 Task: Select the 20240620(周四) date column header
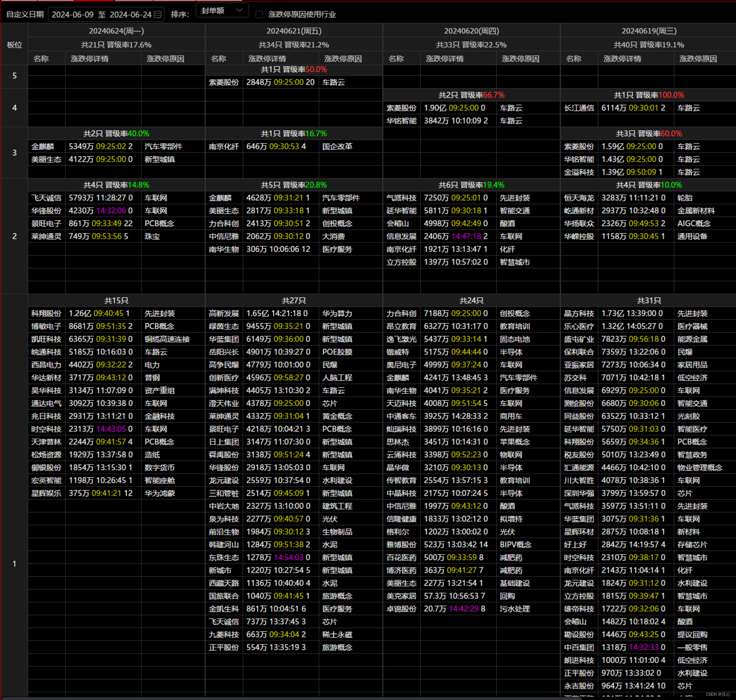pyautogui.click(x=471, y=31)
